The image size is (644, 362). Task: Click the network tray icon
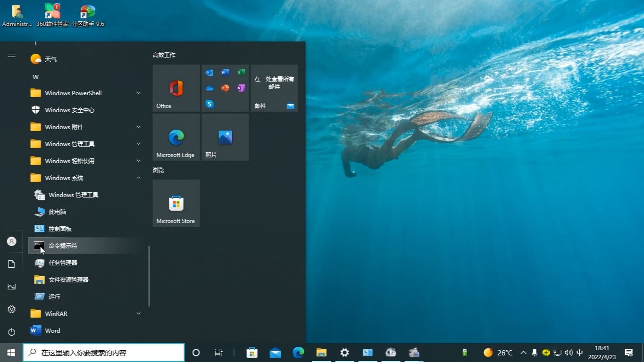pyautogui.click(x=557, y=353)
